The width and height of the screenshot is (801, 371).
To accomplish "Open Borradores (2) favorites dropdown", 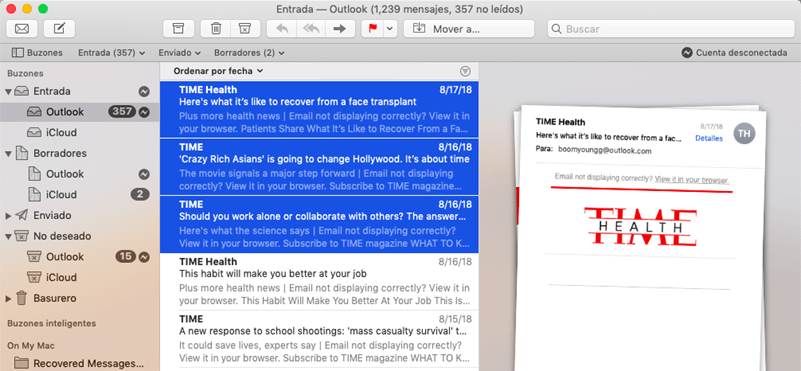I will 249,53.
